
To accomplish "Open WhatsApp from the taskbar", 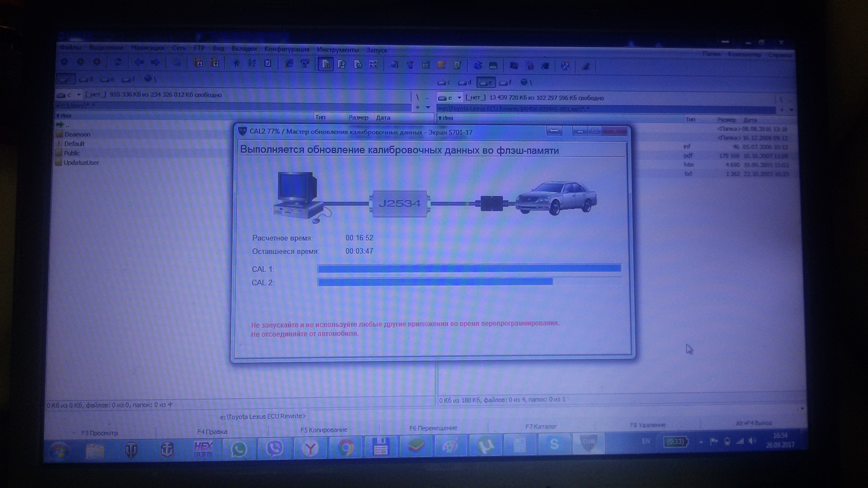I will pos(239,449).
